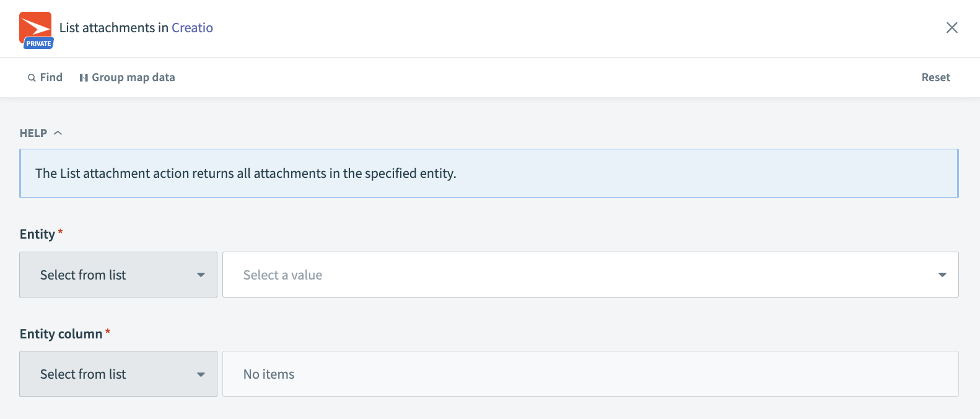Click the dropdown arrow on Select a value field

click(942, 275)
